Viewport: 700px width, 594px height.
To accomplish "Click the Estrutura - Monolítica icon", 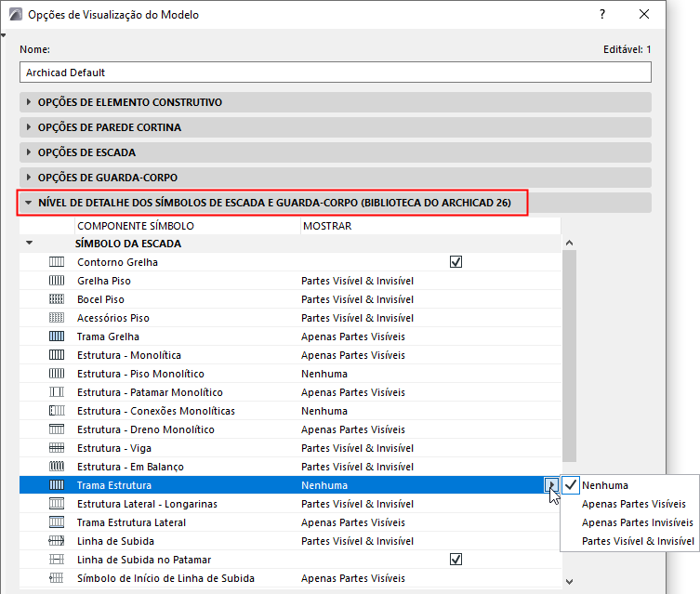I will (57, 355).
